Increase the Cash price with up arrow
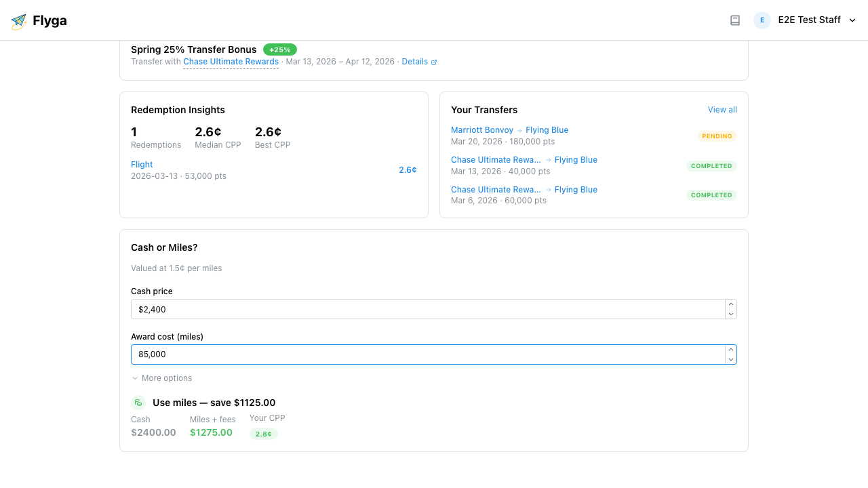The height and width of the screenshot is (488, 868). pyautogui.click(x=731, y=304)
